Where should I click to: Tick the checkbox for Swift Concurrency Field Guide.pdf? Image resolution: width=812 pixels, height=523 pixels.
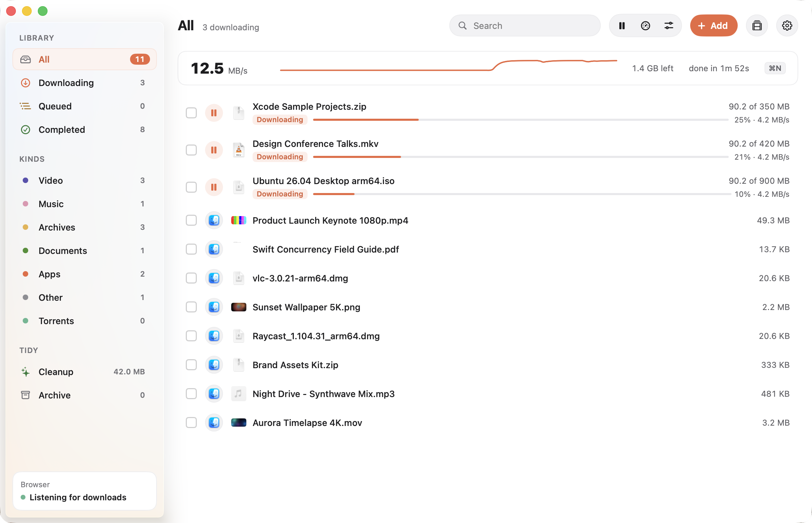click(191, 249)
